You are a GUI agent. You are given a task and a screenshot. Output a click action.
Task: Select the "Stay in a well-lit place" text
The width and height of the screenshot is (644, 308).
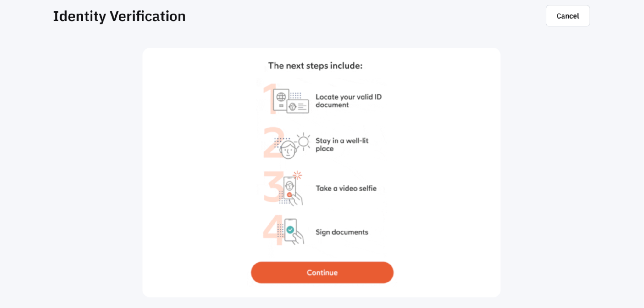pos(342,145)
